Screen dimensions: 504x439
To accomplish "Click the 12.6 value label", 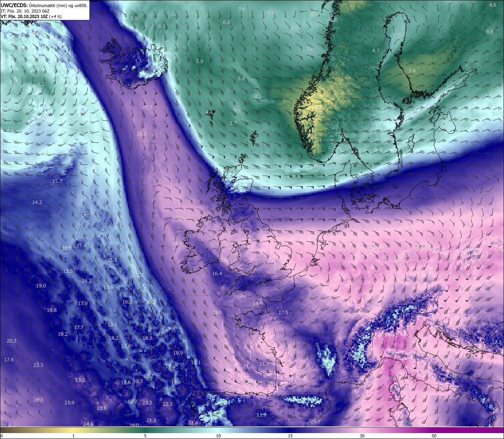I will pos(126,382).
